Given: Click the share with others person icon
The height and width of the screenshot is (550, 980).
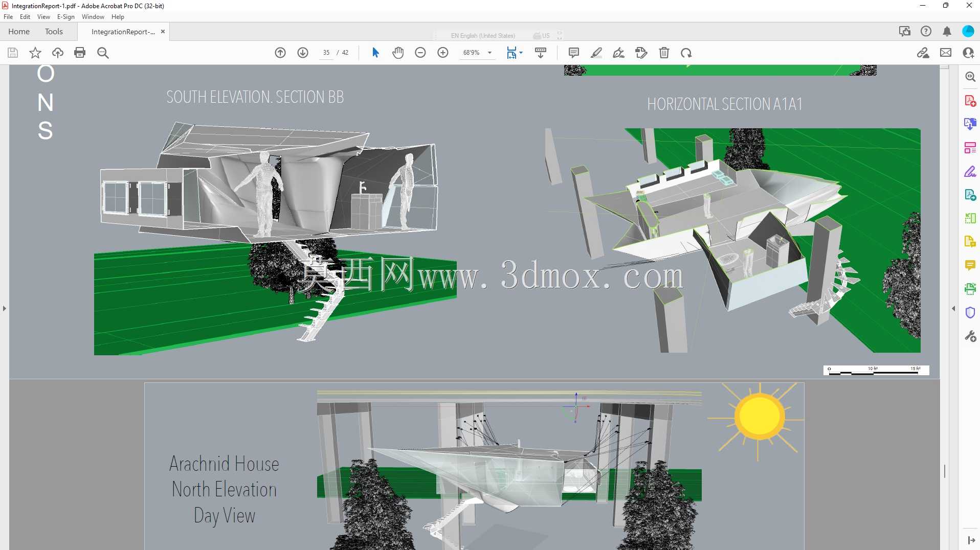Looking at the screenshot, I should (x=968, y=53).
